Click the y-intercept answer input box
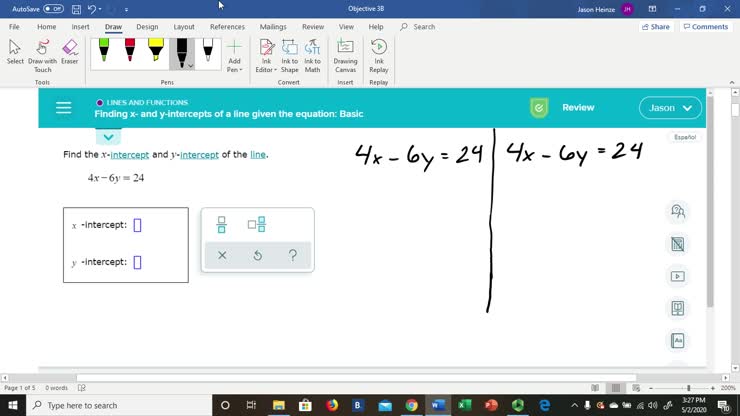The image size is (740, 416). pyautogui.click(x=138, y=263)
